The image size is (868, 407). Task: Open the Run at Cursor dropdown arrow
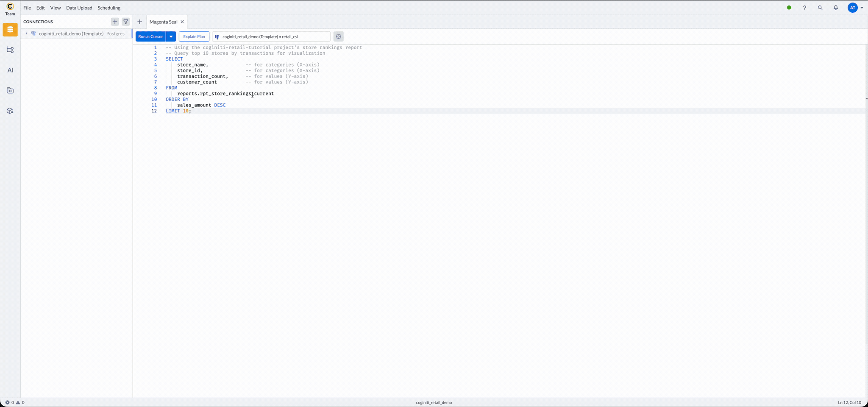coord(171,36)
